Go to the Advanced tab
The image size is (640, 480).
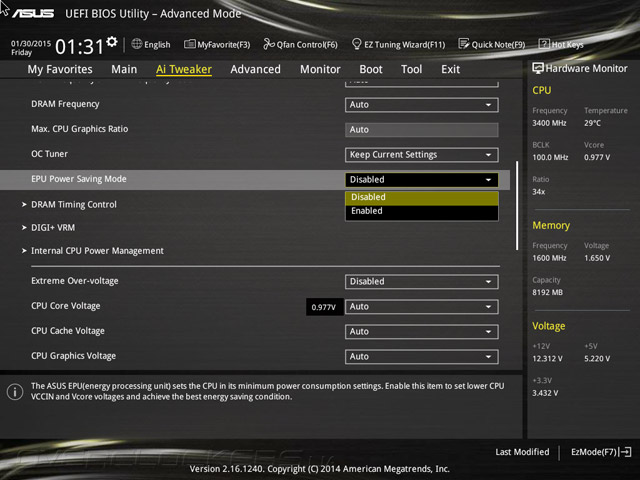256,69
